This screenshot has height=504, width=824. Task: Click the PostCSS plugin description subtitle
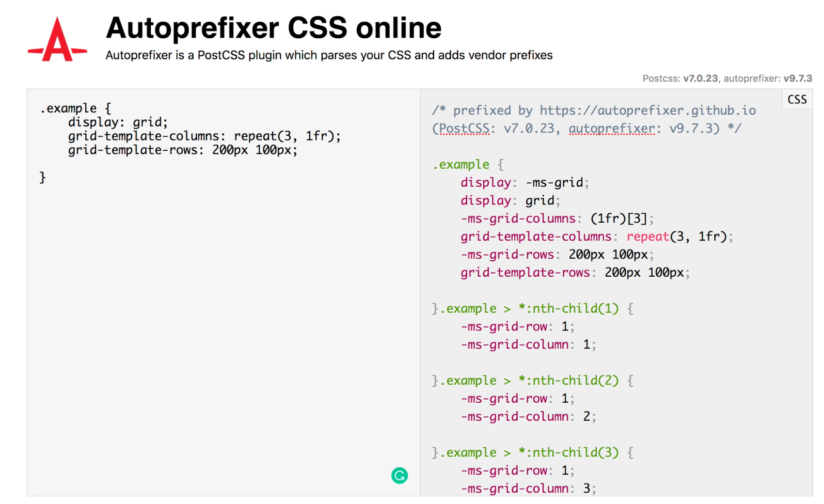[329, 55]
